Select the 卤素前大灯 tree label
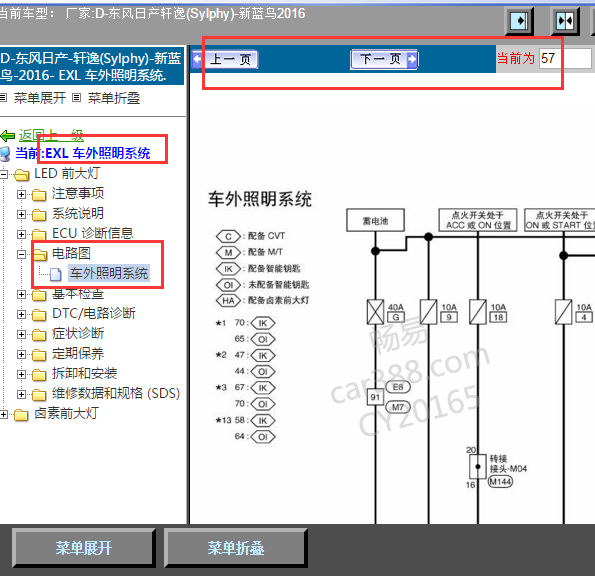 coord(66,413)
